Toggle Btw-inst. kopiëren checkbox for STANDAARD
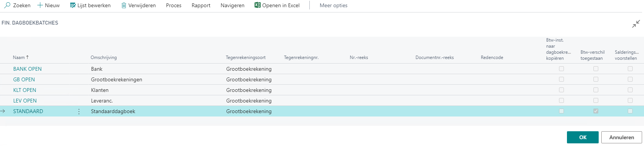The height and width of the screenshot is (146, 644). pyautogui.click(x=562, y=111)
